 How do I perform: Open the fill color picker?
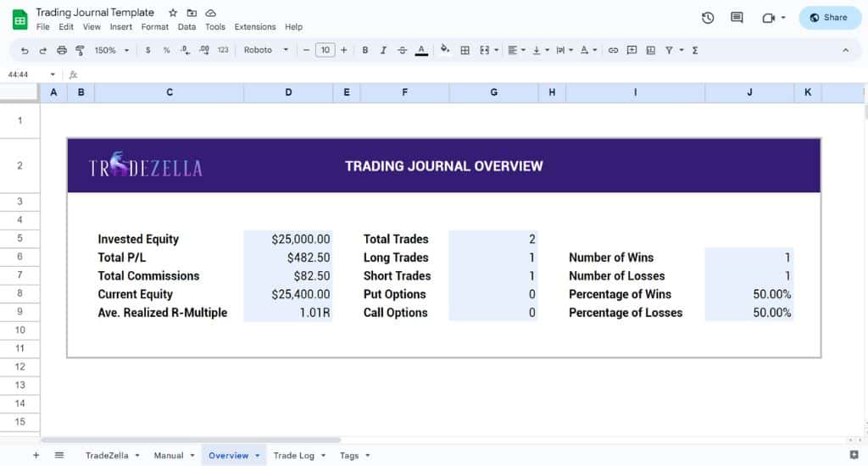click(445, 50)
